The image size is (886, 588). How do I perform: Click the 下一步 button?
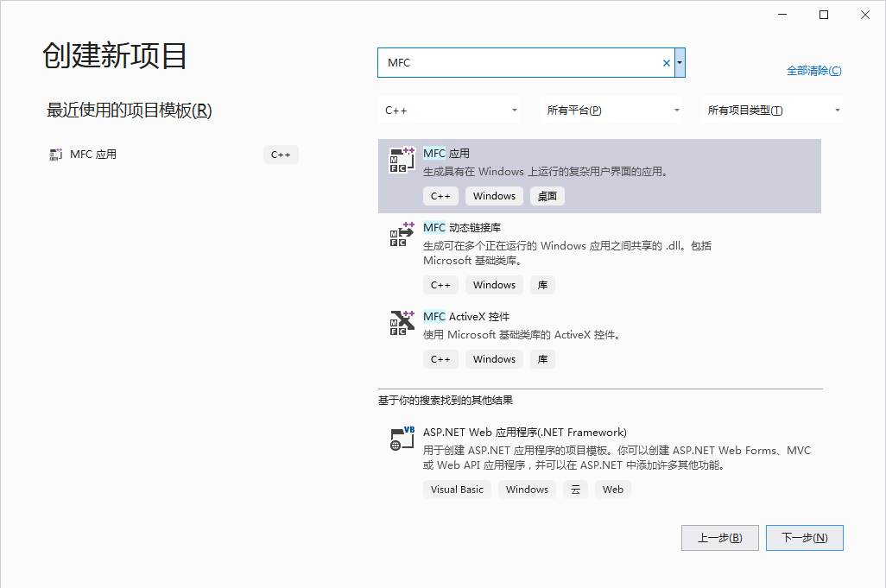tap(804, 537)
